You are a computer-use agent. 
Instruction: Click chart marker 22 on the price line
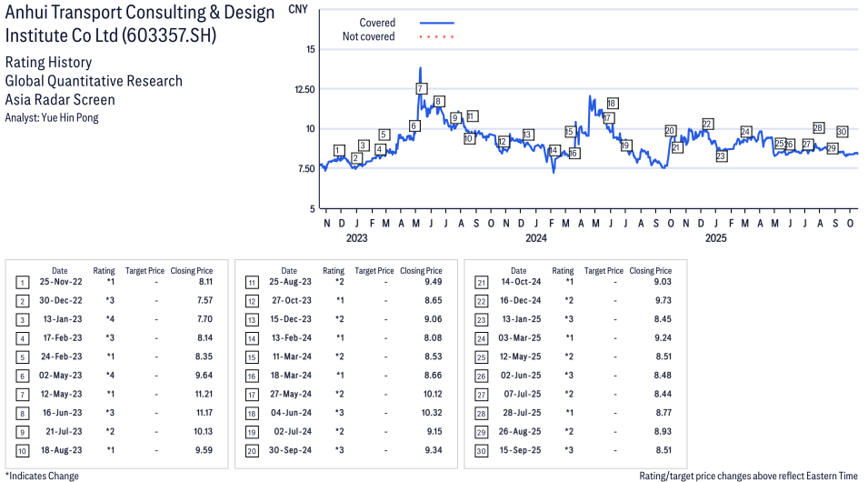[x=707, y=124]
